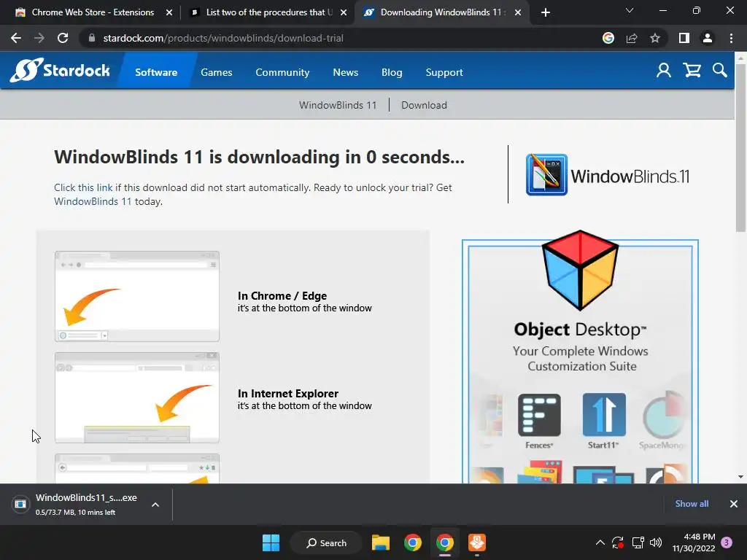Click the Stardock logo
This screenshot has width=747, height=560.
pos(60,70)
